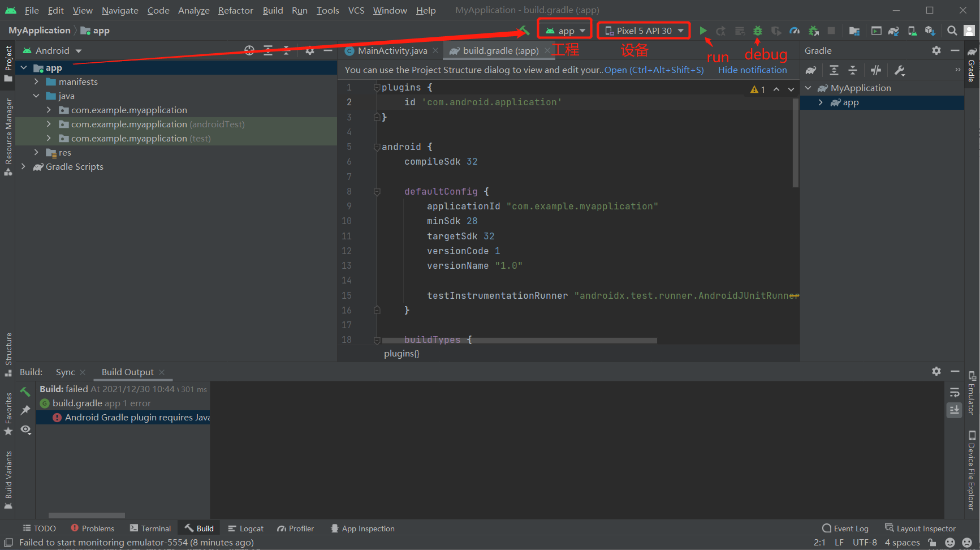
Task: Click the Search Everywhere magnifier icon
Action: (952, 31)
